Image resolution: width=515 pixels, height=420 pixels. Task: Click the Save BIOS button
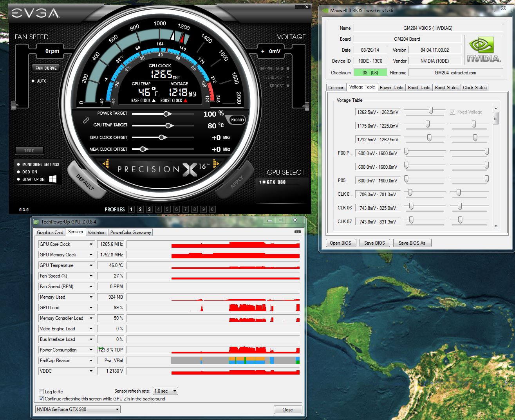(374, 243)
